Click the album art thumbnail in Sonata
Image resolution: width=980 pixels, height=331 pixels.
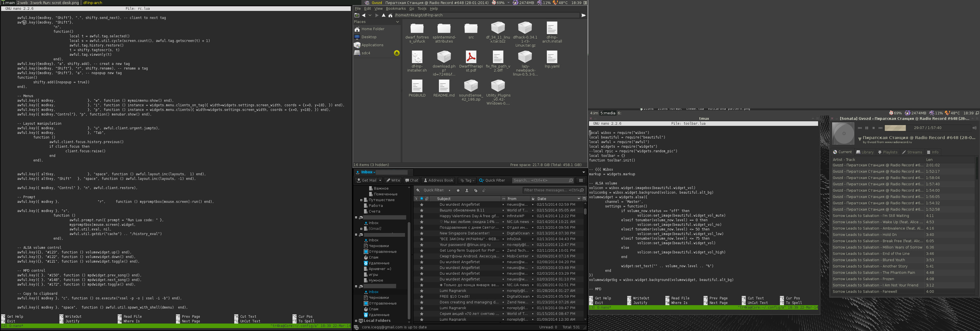point(843,134)
